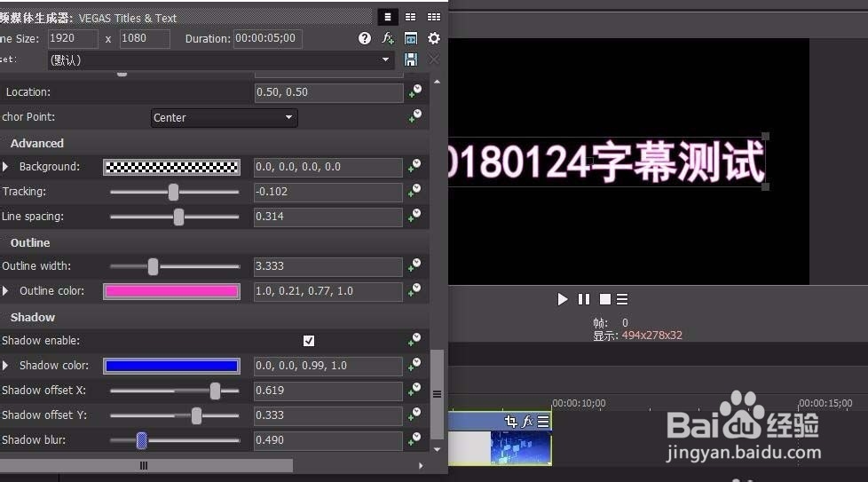Toggle animation for Line spacing
The height and width of the screenshot is (482, 868).
415,216
